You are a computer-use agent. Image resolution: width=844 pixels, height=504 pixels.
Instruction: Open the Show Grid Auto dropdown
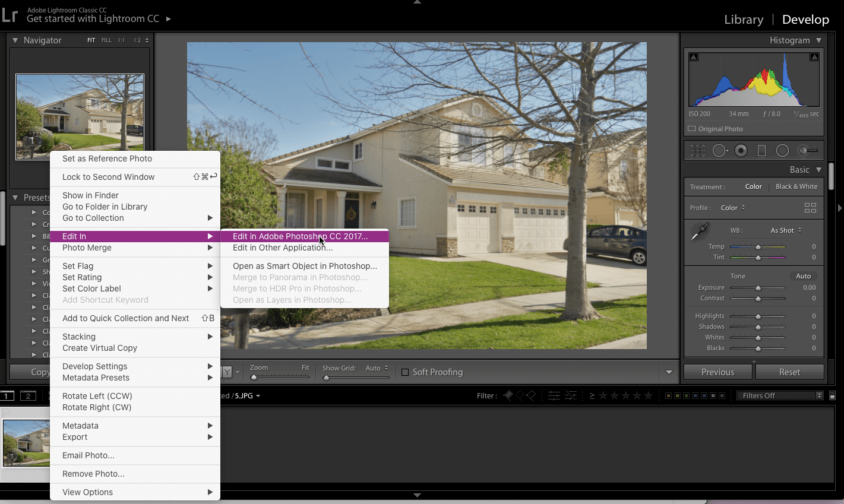tap(377, 368)
